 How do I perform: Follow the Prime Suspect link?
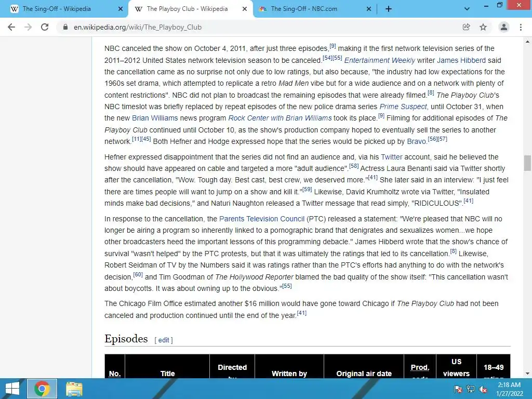(403, 107)
